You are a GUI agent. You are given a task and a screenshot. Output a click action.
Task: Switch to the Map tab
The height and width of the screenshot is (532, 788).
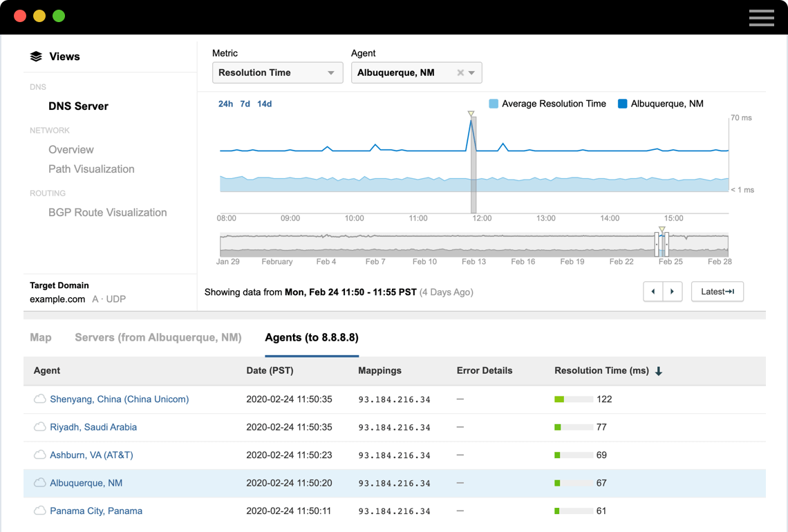point(40,337)
